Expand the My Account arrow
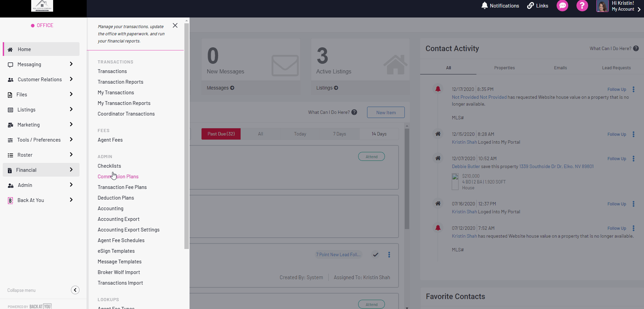Viewport: 644px width, 309px height. pos(639,9)
